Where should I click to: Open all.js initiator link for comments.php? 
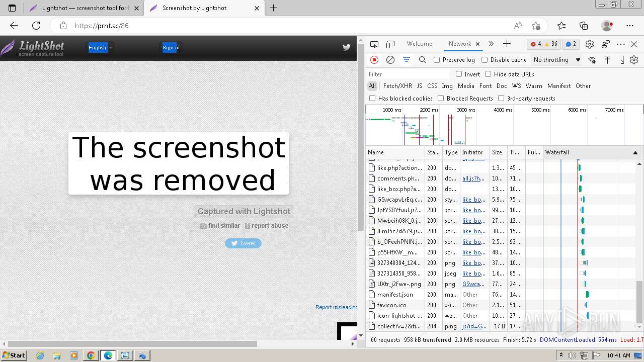pyautogui.click(x=473, y=178)
